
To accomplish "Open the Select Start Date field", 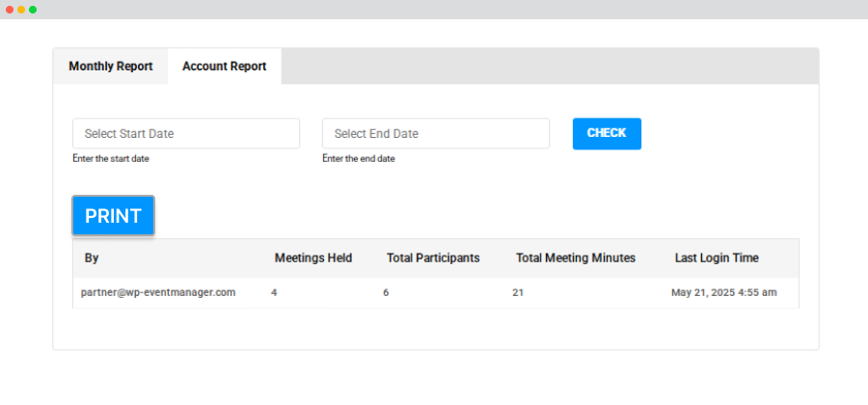I will pos(186,133).
